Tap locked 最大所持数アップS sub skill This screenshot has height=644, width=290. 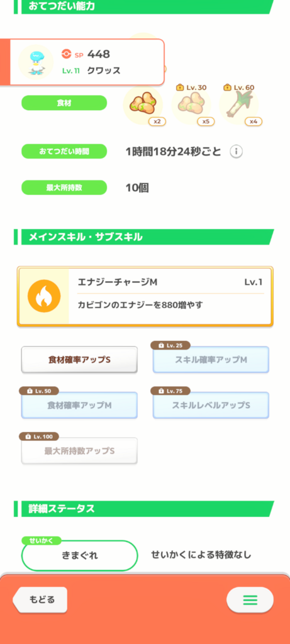[79, 450]
